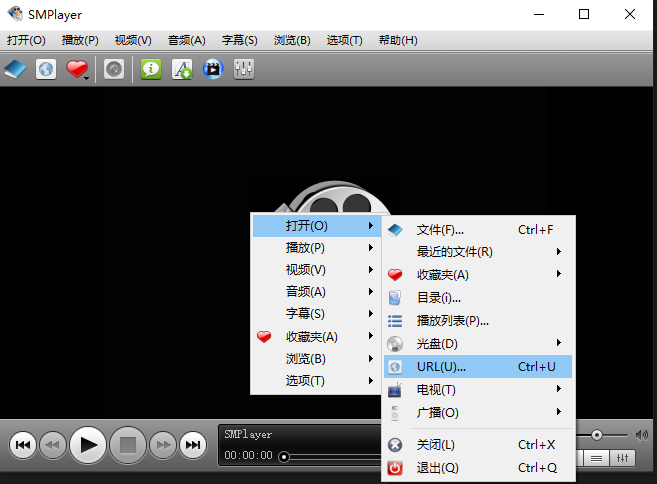
Task: Toggle the equalizer button in control bar
Action: coord(622,458)
